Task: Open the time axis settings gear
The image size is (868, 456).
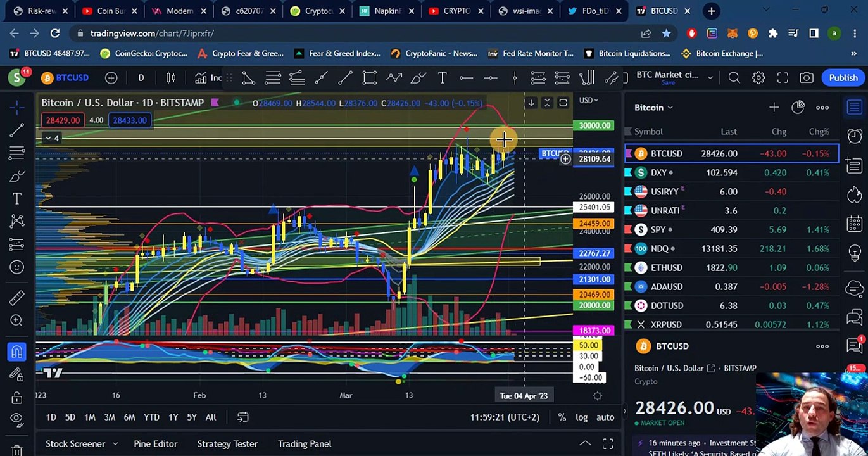Action: pyautogui.click(x=597, y=396)
